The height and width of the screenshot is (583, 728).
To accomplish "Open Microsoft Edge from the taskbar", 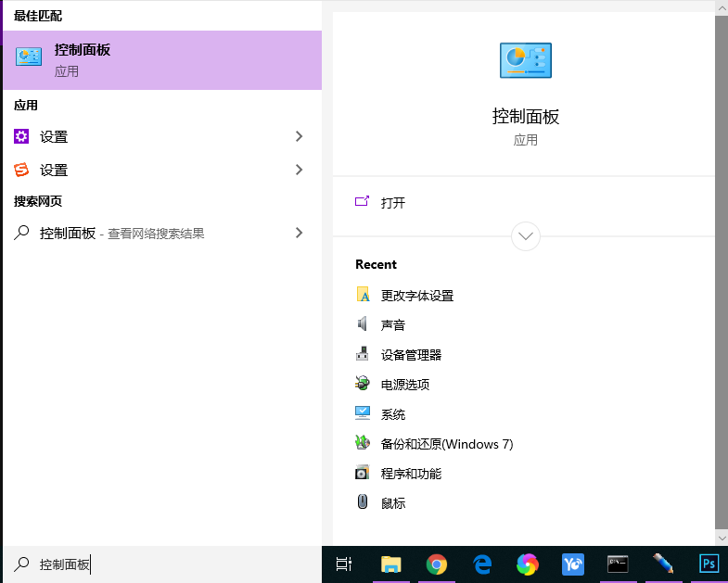I will pos(481,564).
